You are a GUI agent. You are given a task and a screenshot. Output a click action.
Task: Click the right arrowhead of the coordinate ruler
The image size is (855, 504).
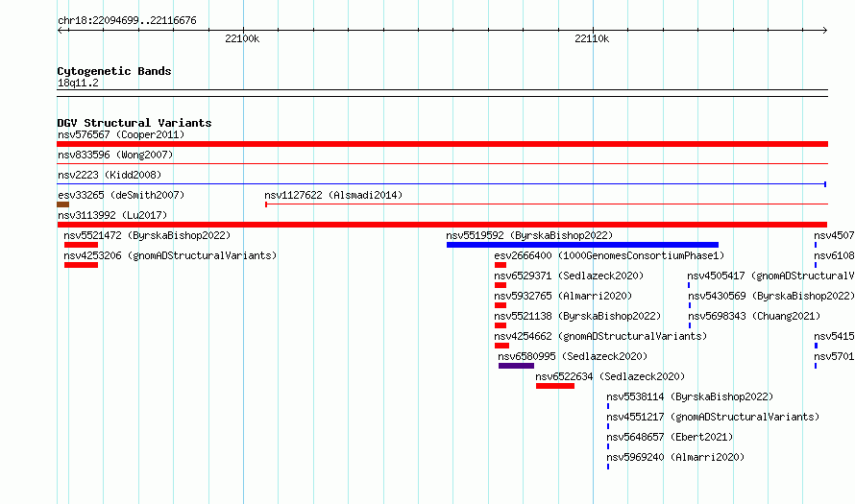(825, 30)
